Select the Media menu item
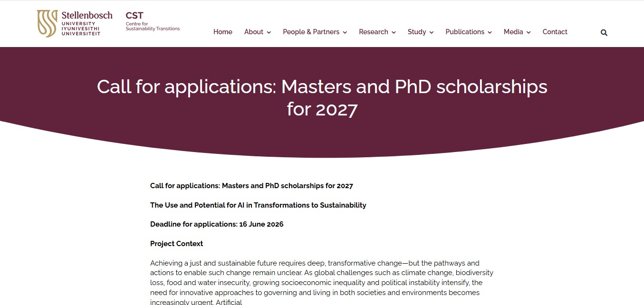This screenshot has height=305, width=644. (513, 32)
